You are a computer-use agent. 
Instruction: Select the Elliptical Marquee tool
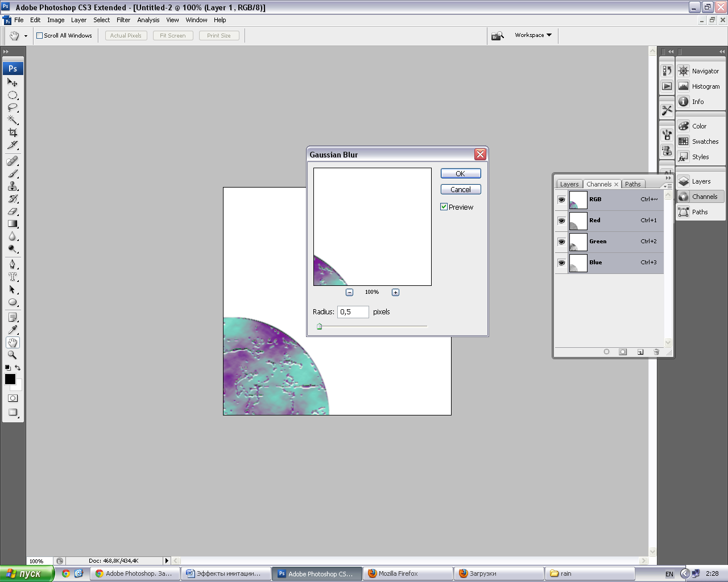[13, 95]
